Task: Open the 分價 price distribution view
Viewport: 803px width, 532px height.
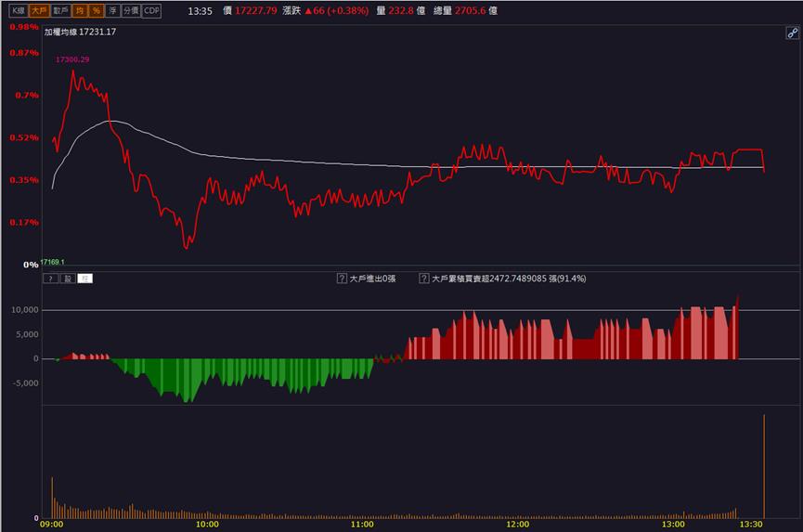Action: (131, 11)
